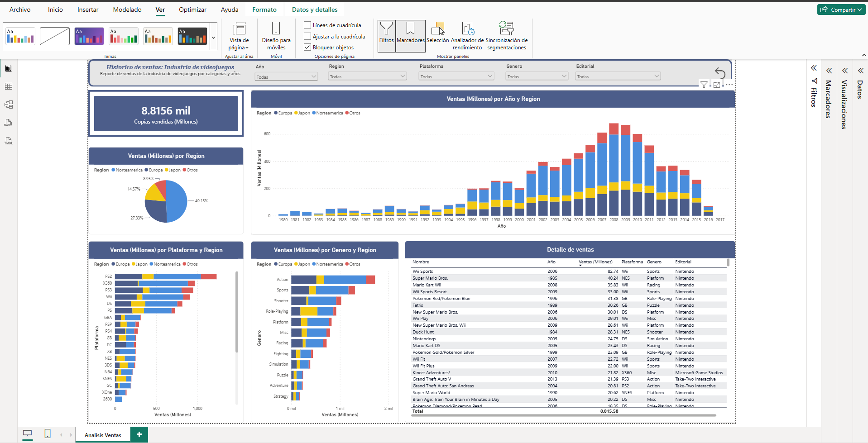Open the Plataforma slicer dropdown
The height and width of the screenshot is (443, 868).
(456, 76)
